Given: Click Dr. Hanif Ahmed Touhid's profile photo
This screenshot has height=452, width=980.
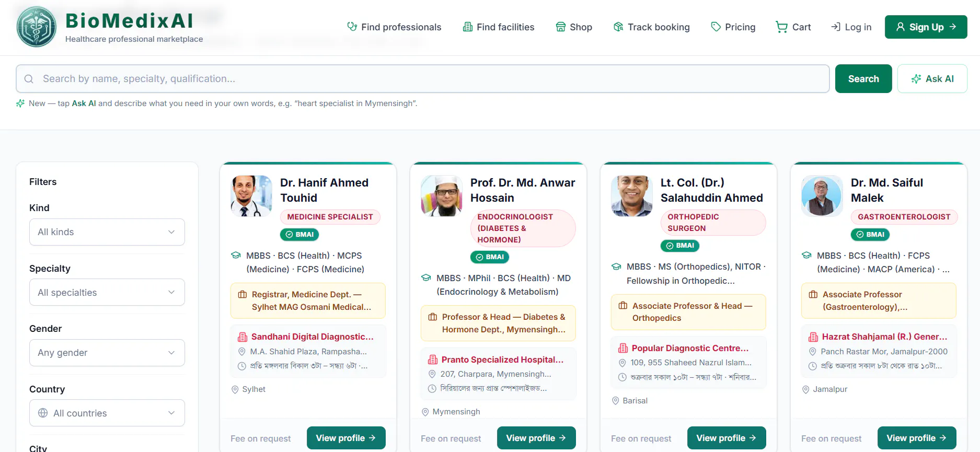Looking at the screenshot, I should coord(251,196).
